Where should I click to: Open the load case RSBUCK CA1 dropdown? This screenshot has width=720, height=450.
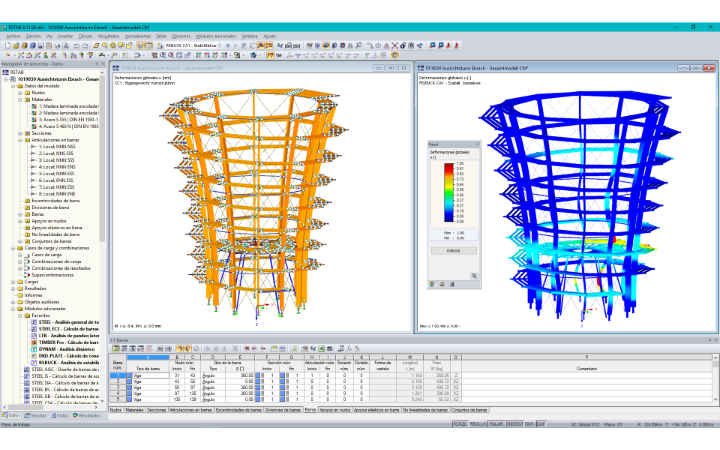point(219,45)
